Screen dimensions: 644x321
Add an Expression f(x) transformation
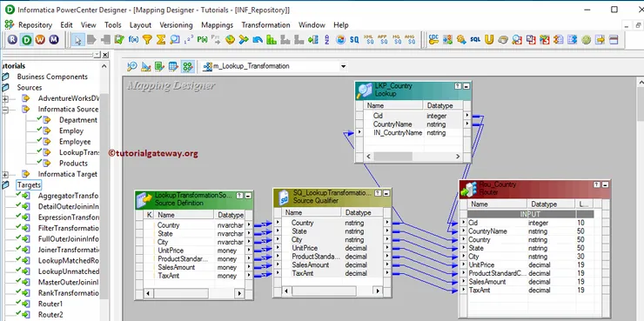(x=133, y=40)
